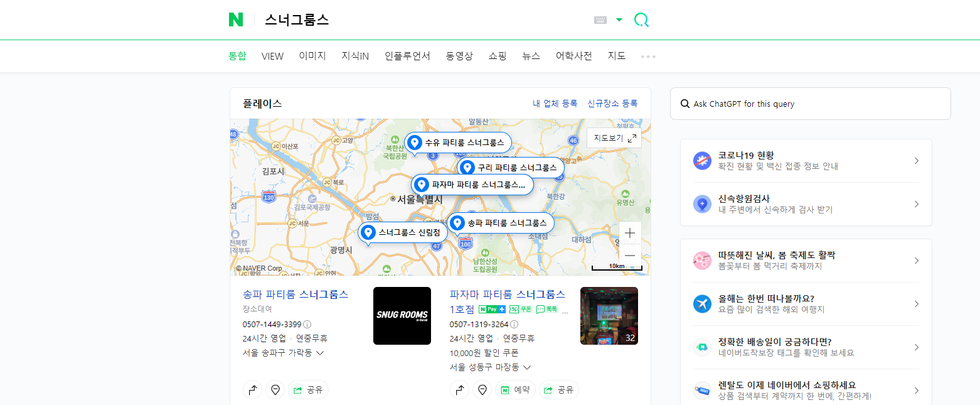Switch to the VIEW tab
This screenshot has width=980, height=405.
(x=272, y=56)
